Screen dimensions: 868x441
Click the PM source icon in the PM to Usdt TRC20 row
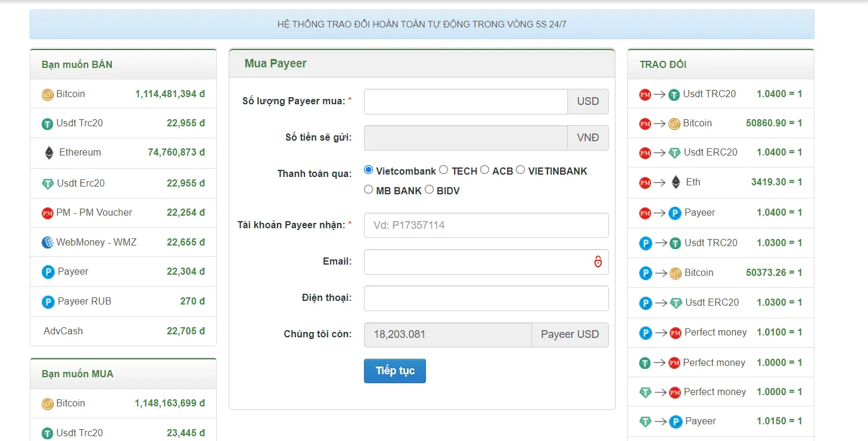pos(645,94)
